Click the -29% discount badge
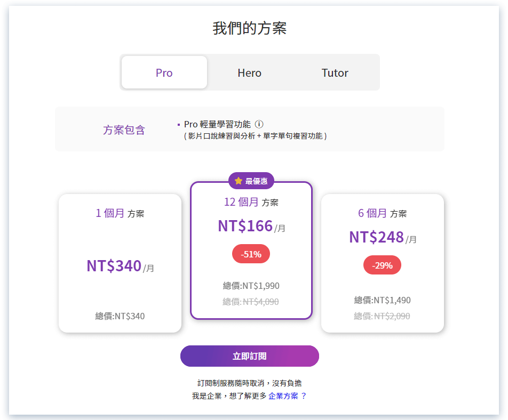508x420 pixels. tap(382, 265)
